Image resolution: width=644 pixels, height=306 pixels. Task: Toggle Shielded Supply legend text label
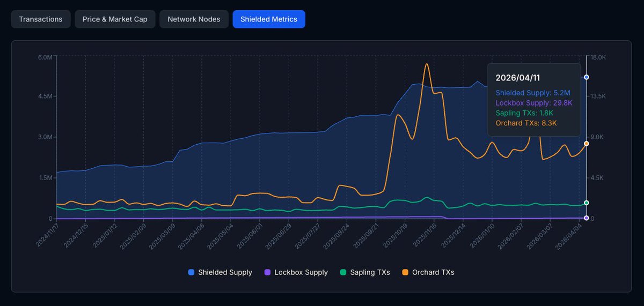[x=225, y=272]
